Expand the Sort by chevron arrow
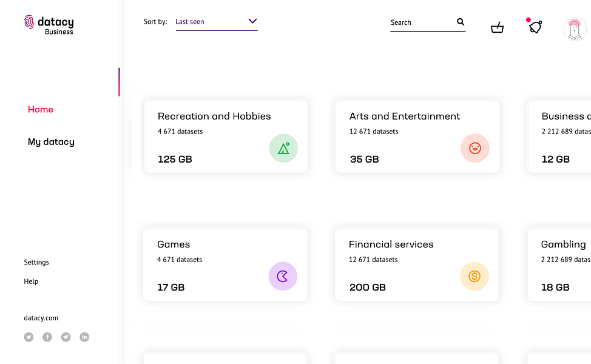Image resolution: width=591 pixels, height=364 pixels. pos(252,21)
